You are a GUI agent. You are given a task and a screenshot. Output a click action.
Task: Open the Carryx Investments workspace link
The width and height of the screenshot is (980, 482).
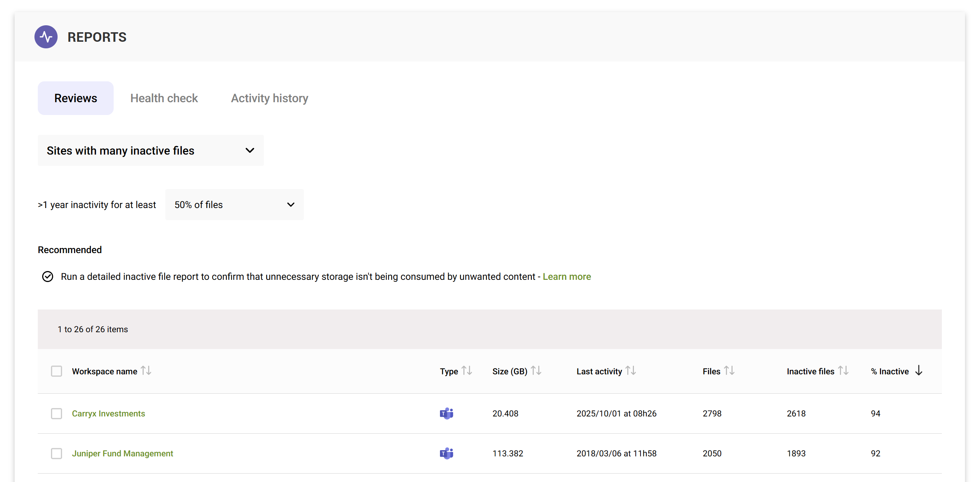109,413
